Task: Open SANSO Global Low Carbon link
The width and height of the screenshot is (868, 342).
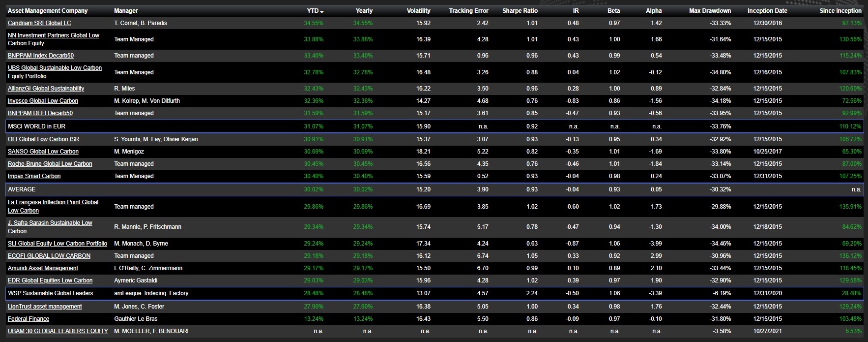Action: (43, 152)
